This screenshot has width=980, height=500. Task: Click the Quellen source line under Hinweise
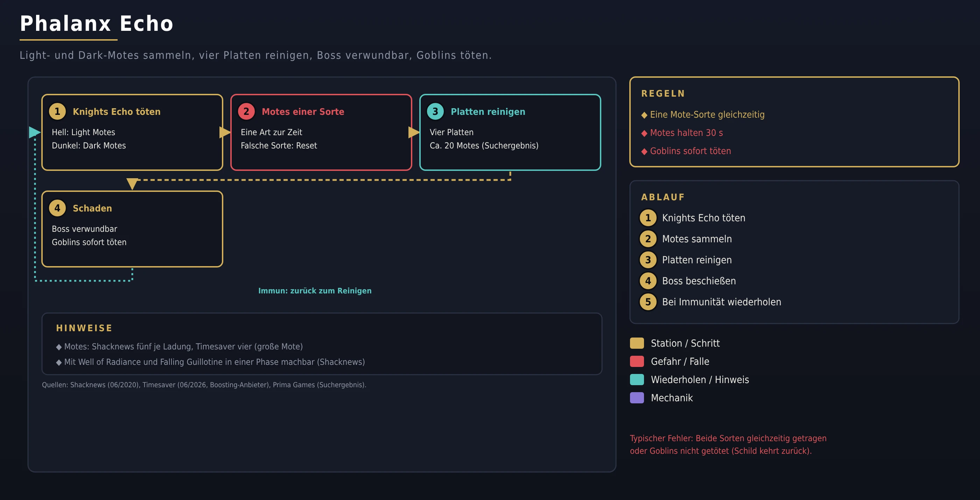[x=204, y=385]
